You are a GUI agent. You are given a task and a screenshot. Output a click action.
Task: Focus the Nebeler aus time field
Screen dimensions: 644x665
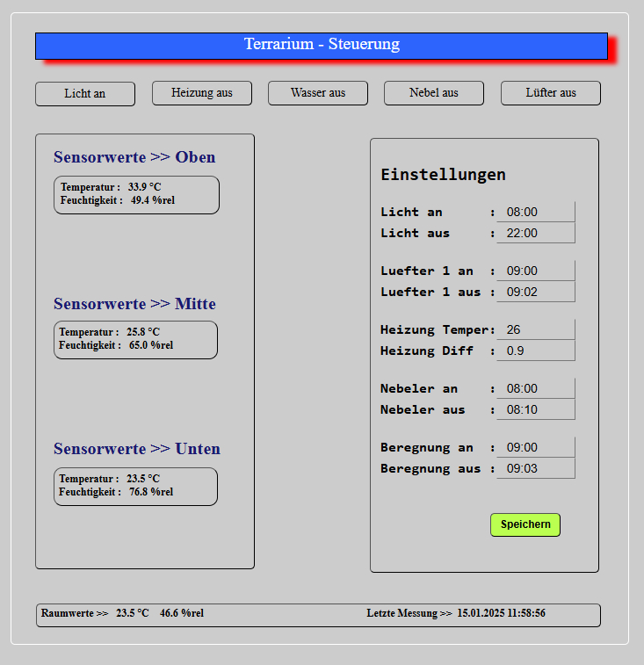click(535, 409)
